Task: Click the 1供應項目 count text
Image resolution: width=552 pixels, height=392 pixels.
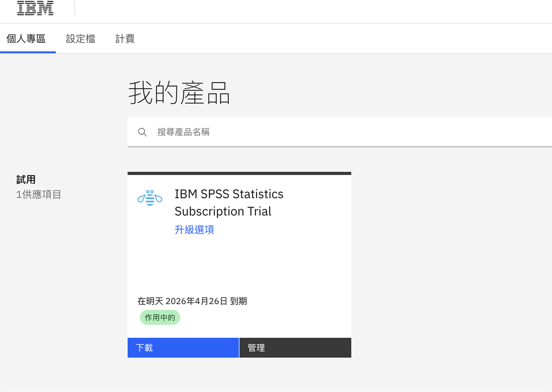Action: [x=39, y=195]
